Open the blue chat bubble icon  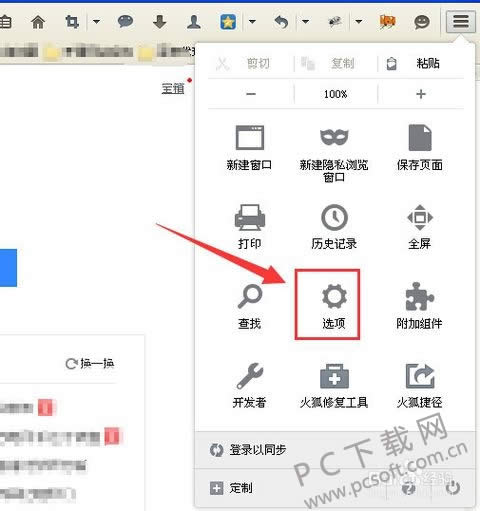coord(126,22)
